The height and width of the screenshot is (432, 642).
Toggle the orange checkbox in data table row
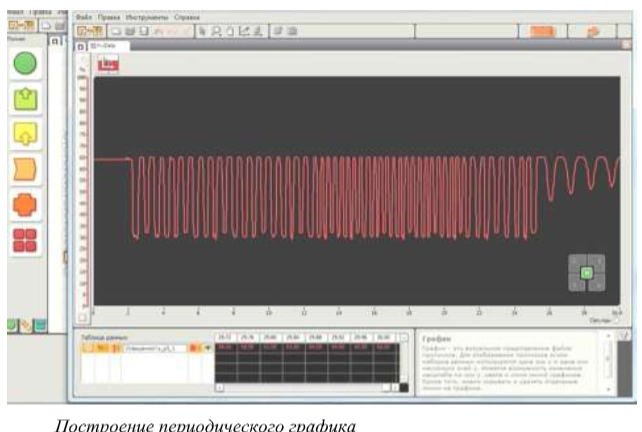tap(194, 347)
